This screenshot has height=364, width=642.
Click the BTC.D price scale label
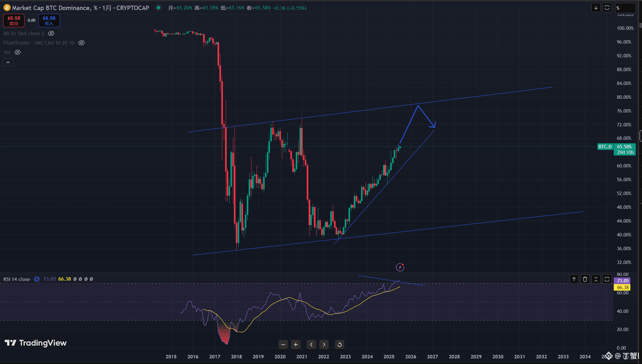[x=605, y=147]
